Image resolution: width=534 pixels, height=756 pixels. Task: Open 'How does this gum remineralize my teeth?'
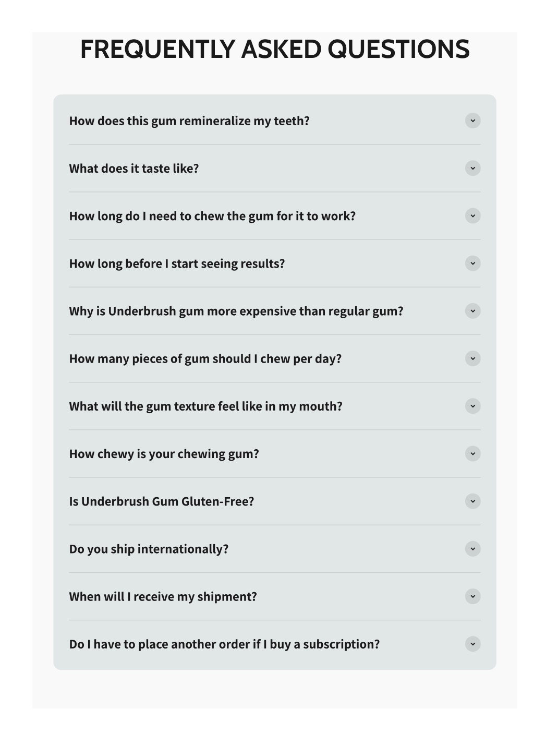tap(189, 121)
